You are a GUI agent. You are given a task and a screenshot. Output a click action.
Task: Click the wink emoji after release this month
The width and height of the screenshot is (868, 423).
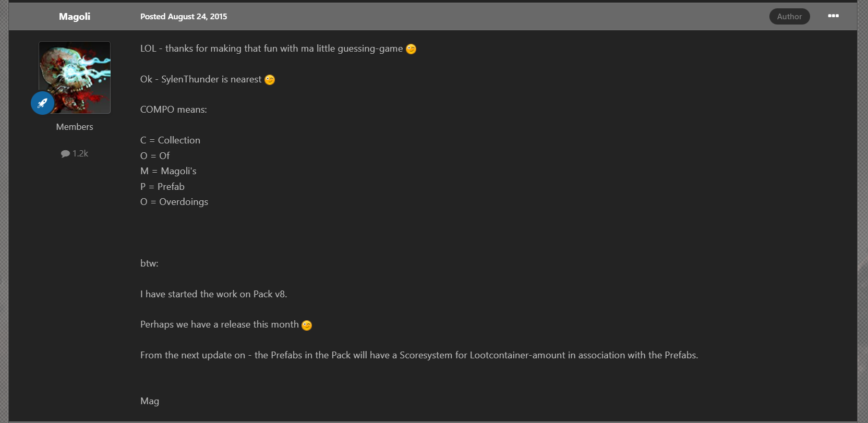[x=307, y=325]
